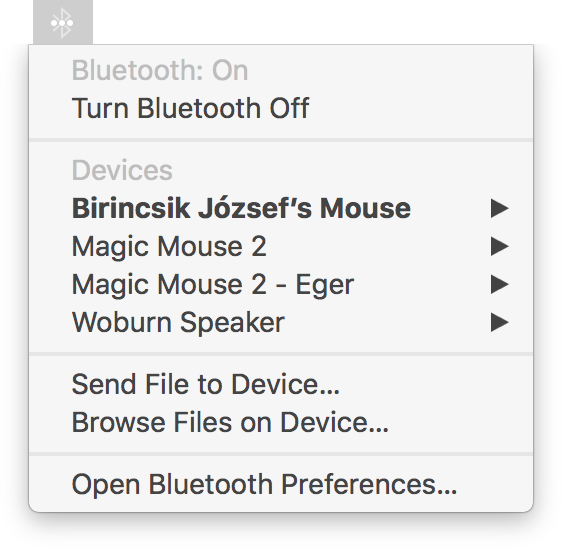Open the arrow beside Magic Mouse 2 - Eger
562x550 pixels.
tap(499, 284)
